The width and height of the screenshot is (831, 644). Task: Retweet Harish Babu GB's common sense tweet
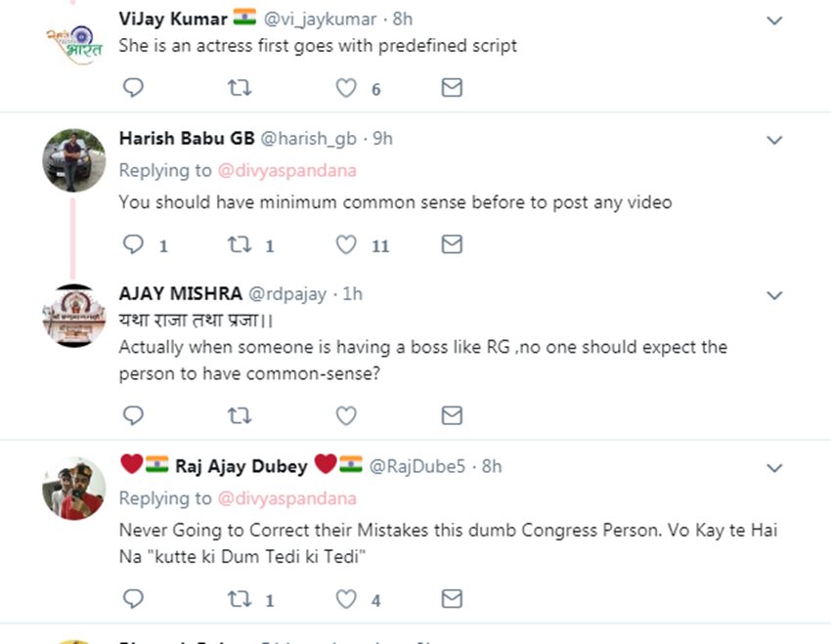(240, 244)
